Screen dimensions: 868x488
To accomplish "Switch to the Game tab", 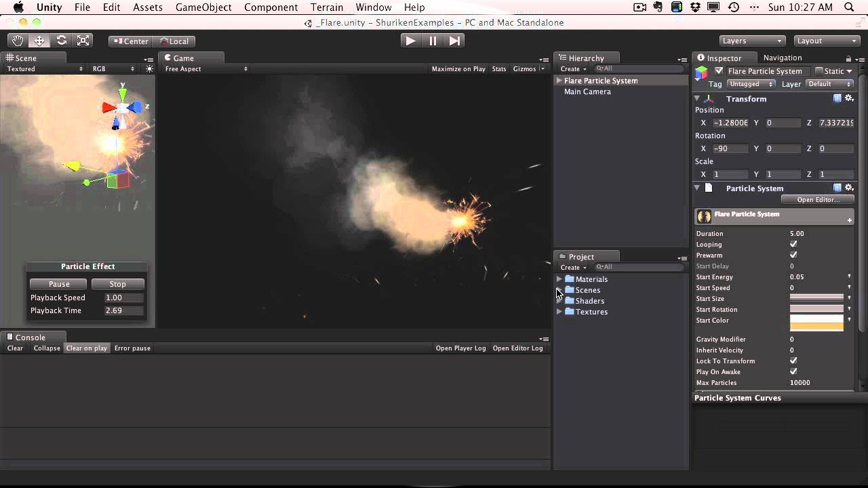I will pos(182,58).
